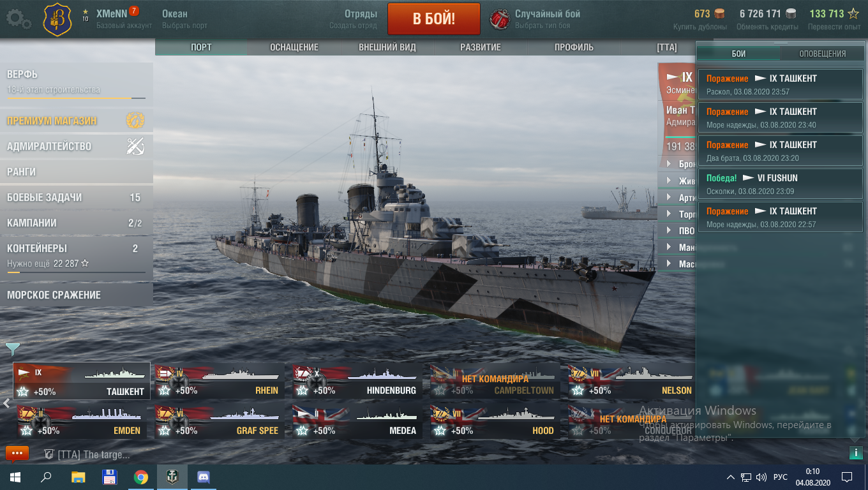Image resolution: width=868 pixels, height=490 pixels.
Task: Select the Hindenburg ship card
Action: point(355,382)
